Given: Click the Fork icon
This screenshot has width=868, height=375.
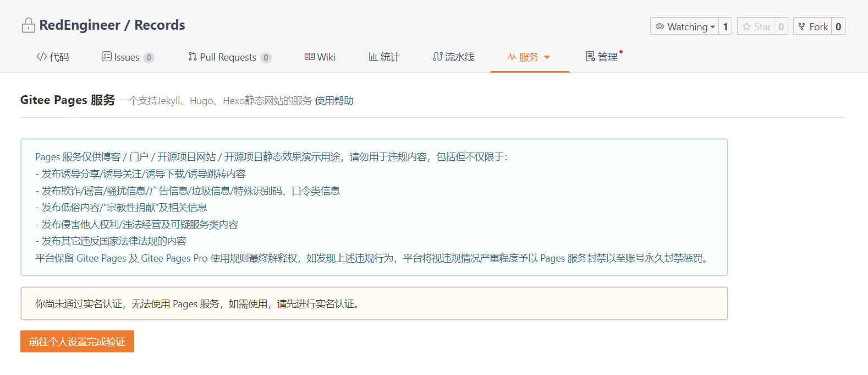Looking at the screenshot, I should [x=802, y=26].
